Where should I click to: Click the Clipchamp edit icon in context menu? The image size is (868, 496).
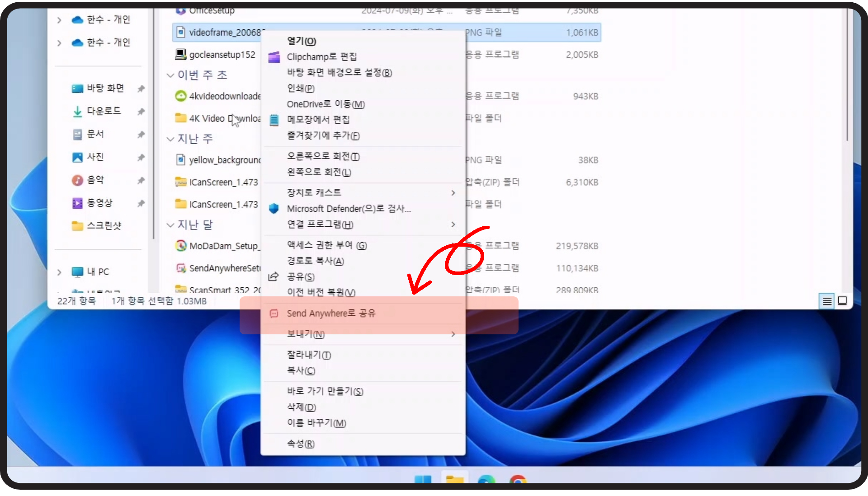pyautogui.click(x=274, y=57)
